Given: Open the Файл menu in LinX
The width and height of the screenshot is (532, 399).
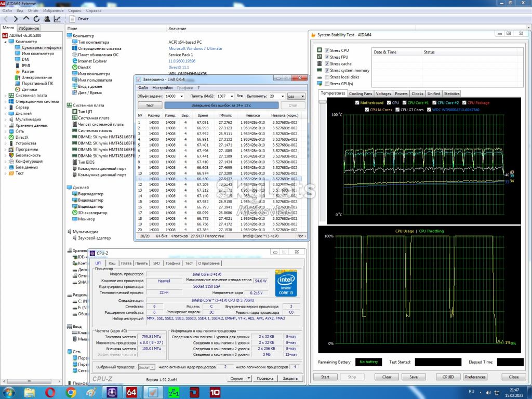Looking at the screenshot, I should [x=143, y=87].
